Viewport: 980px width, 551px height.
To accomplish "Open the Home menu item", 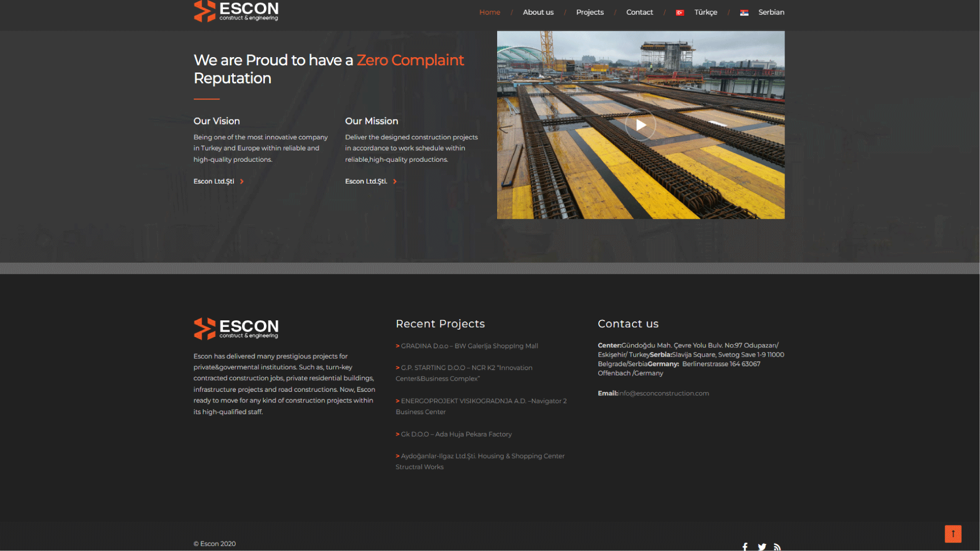I will (489, 12).
